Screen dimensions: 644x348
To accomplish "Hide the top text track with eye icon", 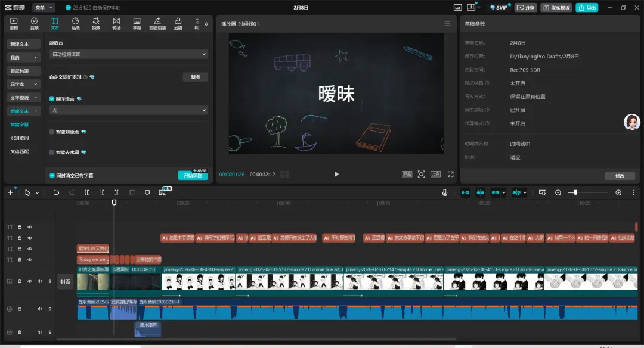I will (30, 227).
